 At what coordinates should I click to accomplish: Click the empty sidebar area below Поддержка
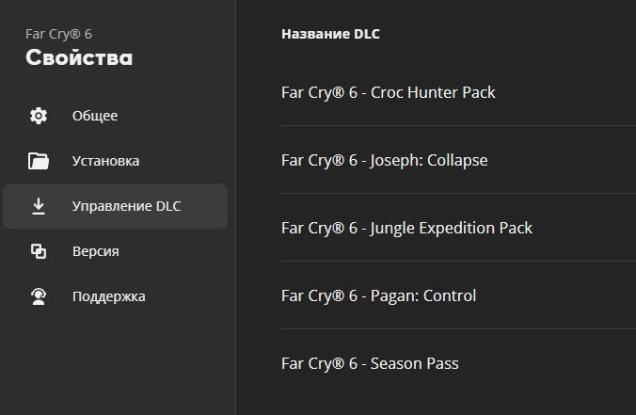coord(117,365)
